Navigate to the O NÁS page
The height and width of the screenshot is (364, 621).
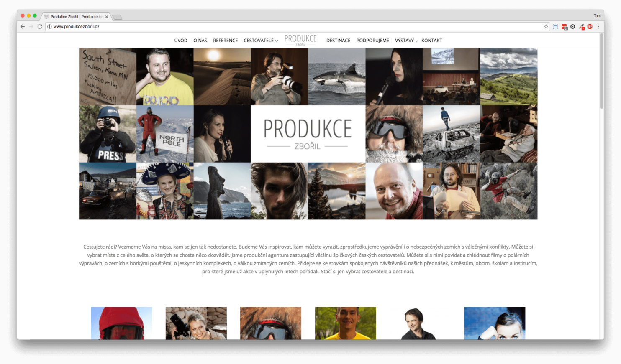[x=200, y=41]
